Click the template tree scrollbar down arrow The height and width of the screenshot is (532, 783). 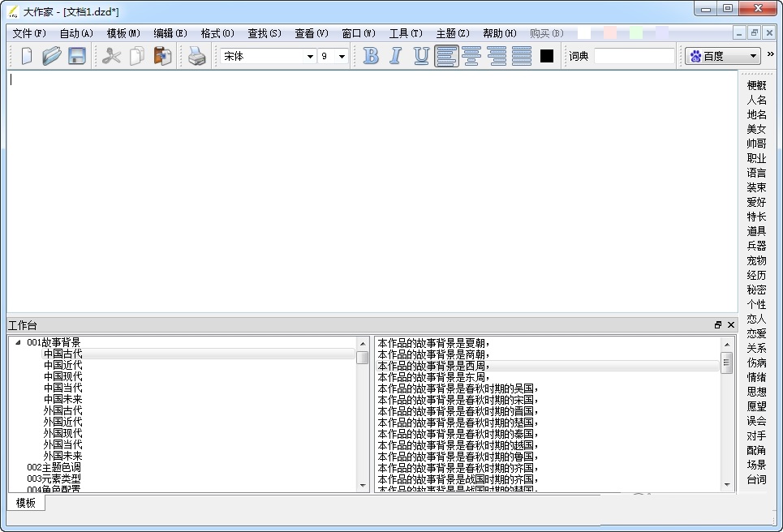click(363, 485)
